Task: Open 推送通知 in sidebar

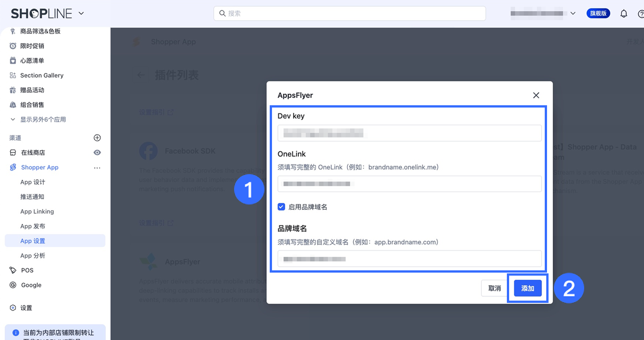Action: (32, 197)
